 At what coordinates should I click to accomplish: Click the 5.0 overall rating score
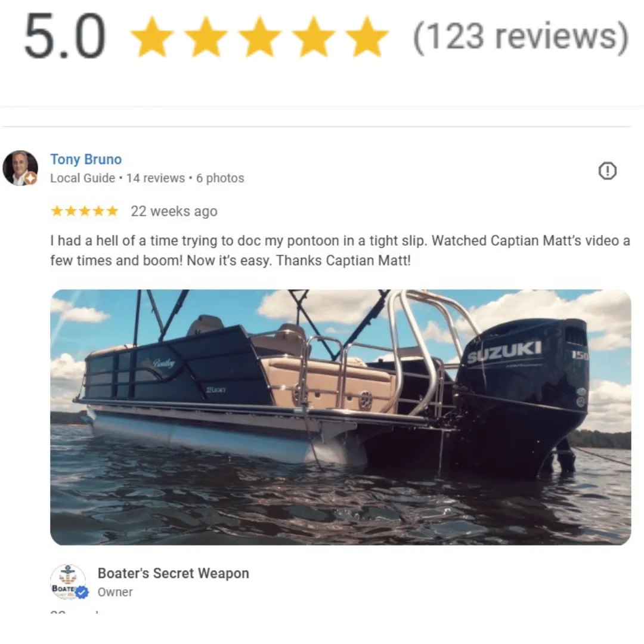click(x=64, y=36)
